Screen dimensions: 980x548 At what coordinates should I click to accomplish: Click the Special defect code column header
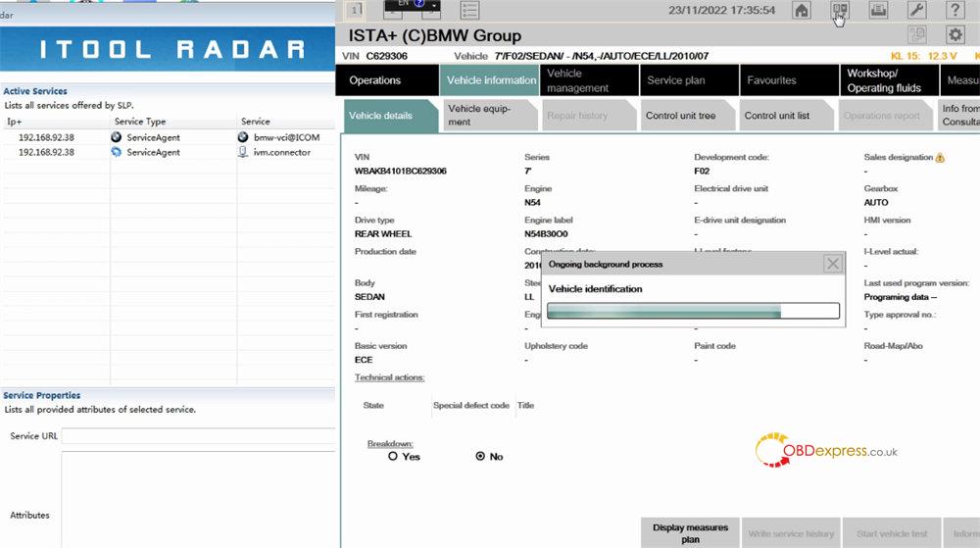pyautogui.click(x=471, y=405)
